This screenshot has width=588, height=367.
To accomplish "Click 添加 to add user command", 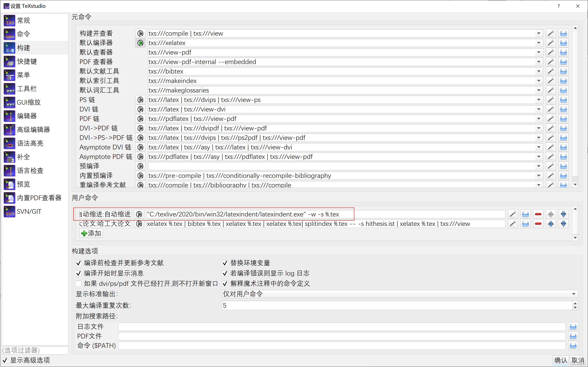I will coord(91,233).
